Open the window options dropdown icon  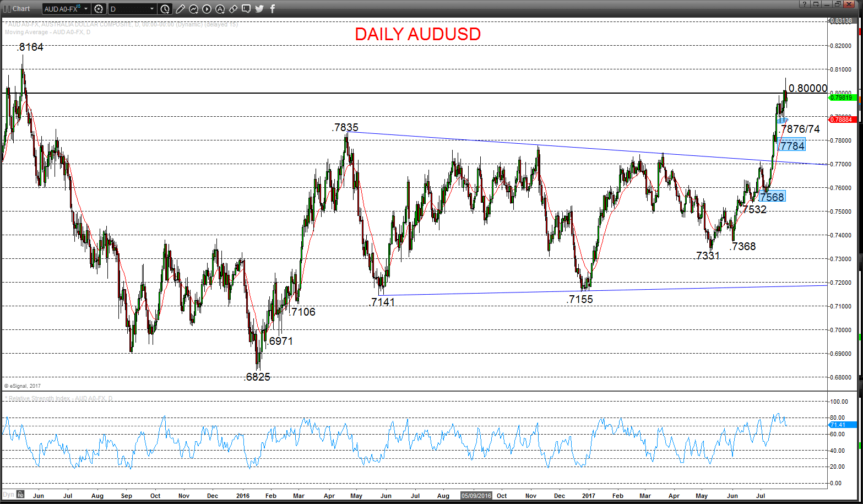click(x=816, y=4)
